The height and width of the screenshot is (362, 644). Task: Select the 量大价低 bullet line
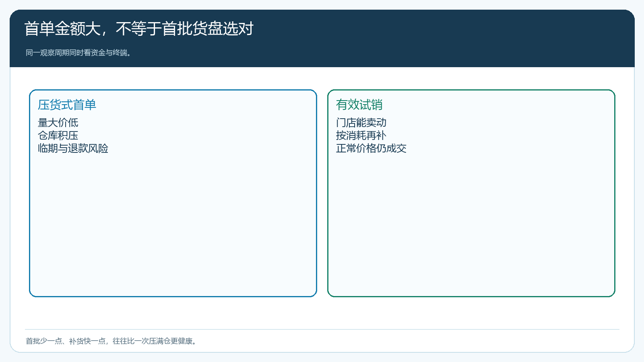(58, 123)
